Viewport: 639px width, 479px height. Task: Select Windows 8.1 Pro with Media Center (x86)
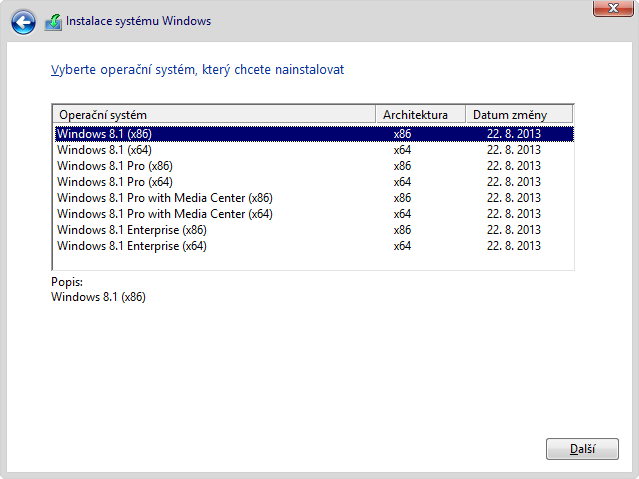click(x=164, y=197)
